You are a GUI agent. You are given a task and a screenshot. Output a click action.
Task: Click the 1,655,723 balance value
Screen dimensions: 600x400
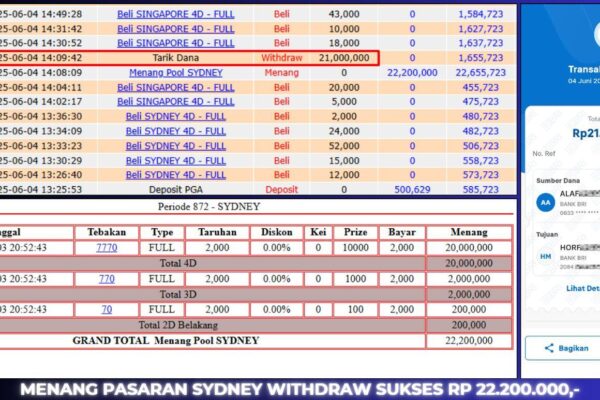point(481,58)
